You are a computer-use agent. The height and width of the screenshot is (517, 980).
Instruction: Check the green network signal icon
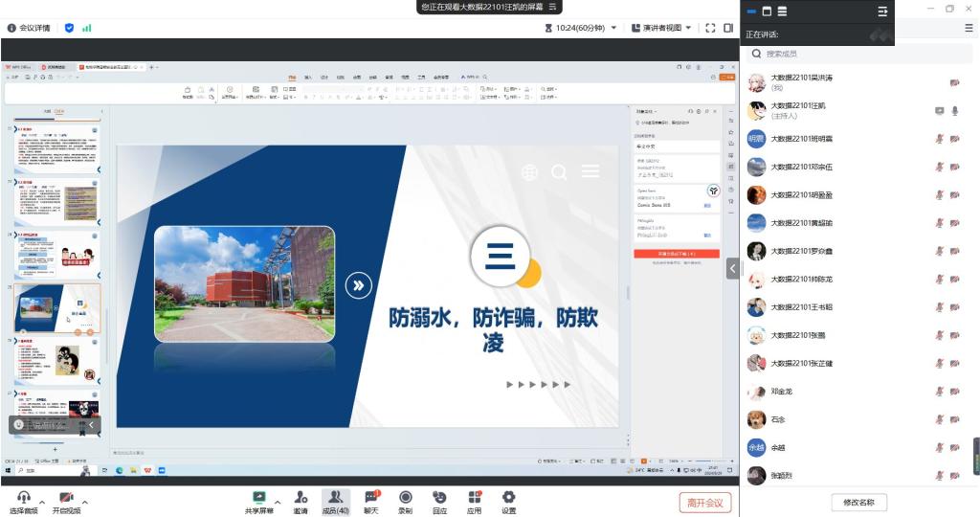[x=87, y=28]
